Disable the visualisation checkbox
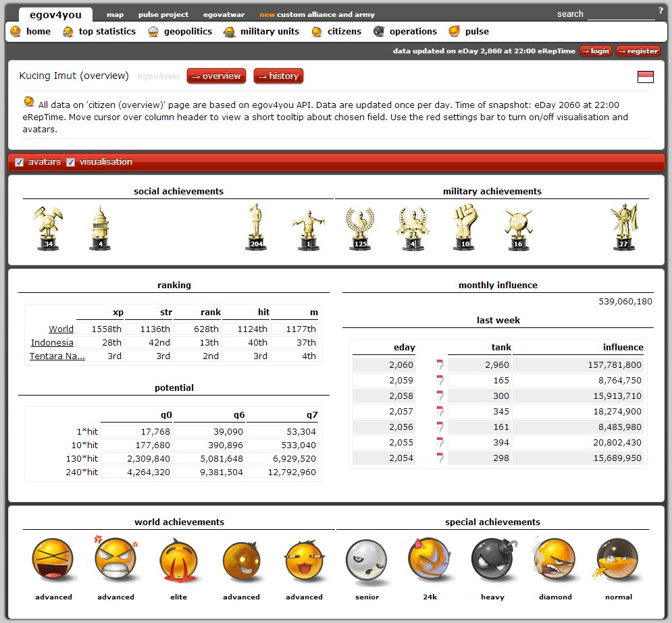 [70, 162]
